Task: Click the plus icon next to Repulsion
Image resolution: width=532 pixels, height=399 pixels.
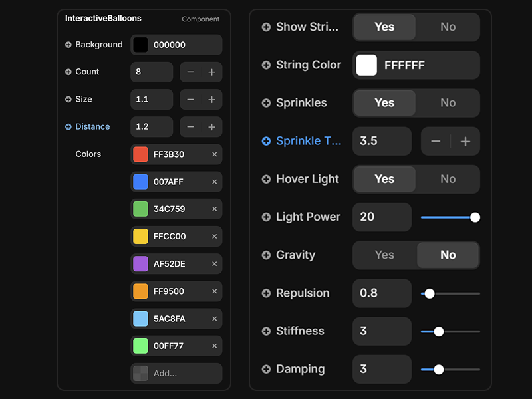Action: (x=266, y=293)
